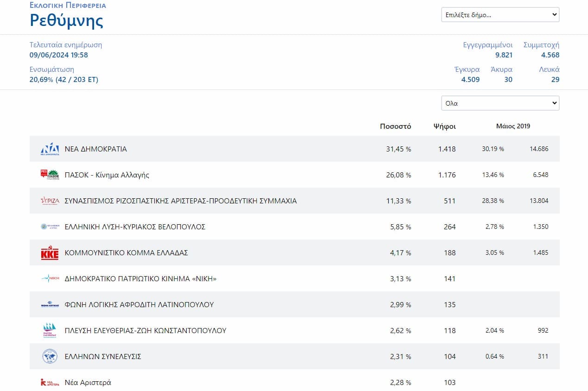Click the Λευκά label
Viewport: 588px width, 391px height.
pos(549,69)
